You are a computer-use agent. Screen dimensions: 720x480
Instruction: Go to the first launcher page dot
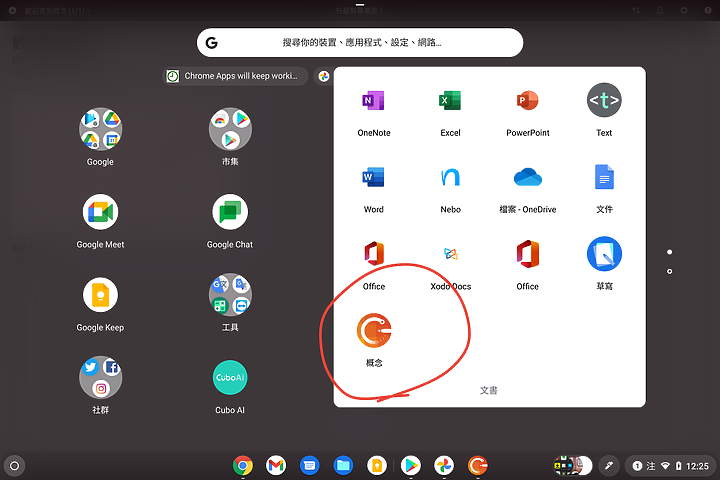(669, 252)
